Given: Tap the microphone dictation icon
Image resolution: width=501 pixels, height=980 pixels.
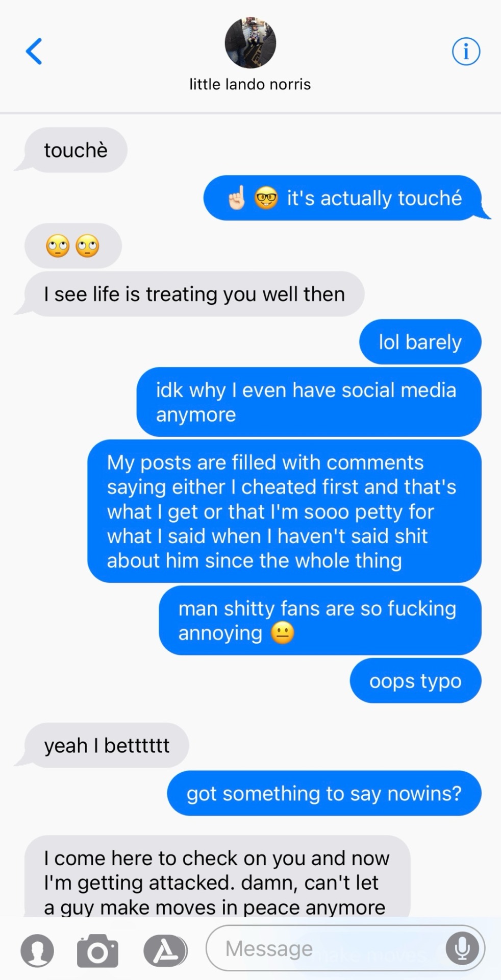Looking at the screenshot, I should pos(462,948).
